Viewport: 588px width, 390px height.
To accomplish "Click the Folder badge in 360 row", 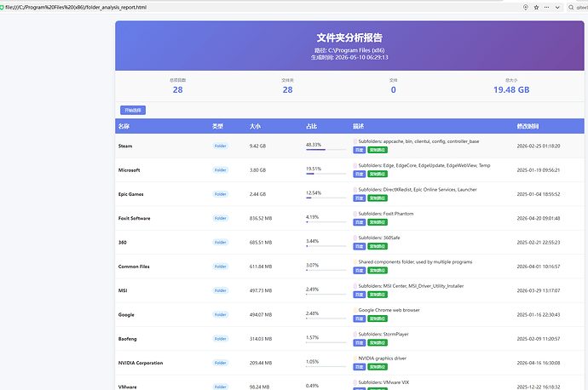I will pos(221,242).
